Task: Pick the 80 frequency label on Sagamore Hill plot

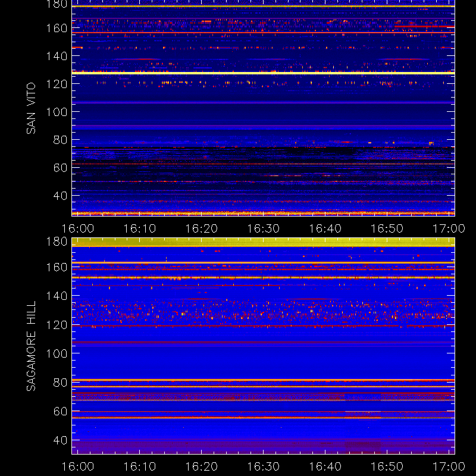Action: tap(61, 383)
